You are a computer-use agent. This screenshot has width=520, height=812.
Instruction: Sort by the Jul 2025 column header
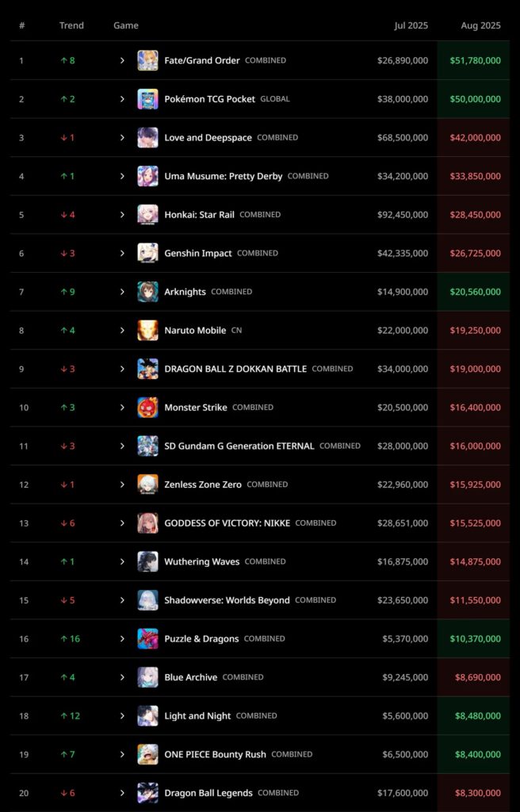coord(411,25)
